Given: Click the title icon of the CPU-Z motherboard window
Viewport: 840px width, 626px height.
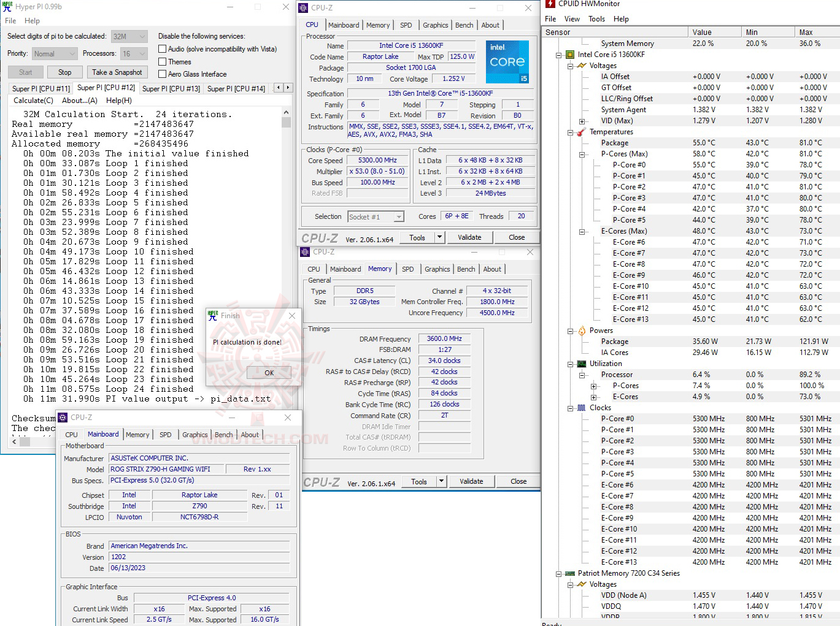Looking at the screenshot, I should (x=63, y=418).
